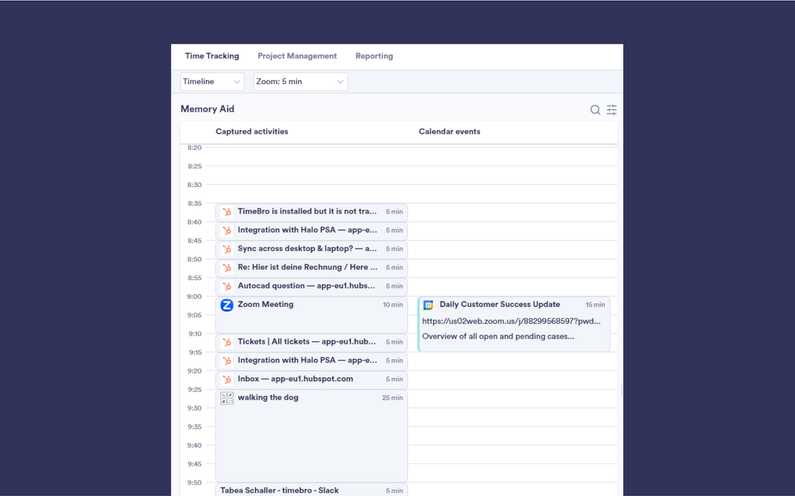Viewport: 795px width, 496px height.
Task: Open the Zoom: 5 min dropdown
Action: (300, 82)
